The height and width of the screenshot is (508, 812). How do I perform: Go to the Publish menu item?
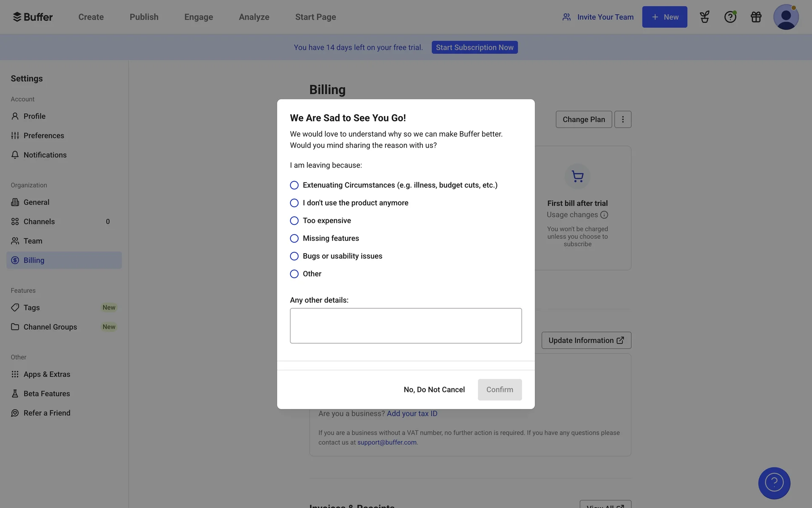pyautogui.click(x=144, y=17)
